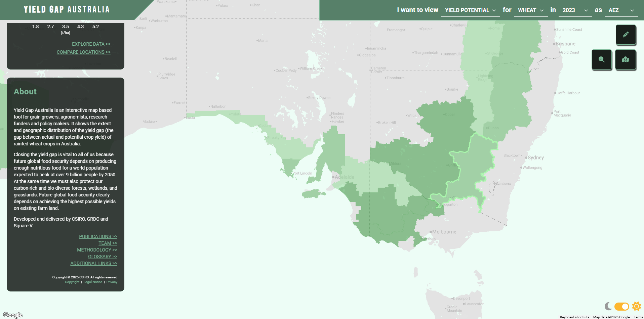The image size is (644, 319).
Task: Open the Yield Potential dropdown
Action: point(470,10)
